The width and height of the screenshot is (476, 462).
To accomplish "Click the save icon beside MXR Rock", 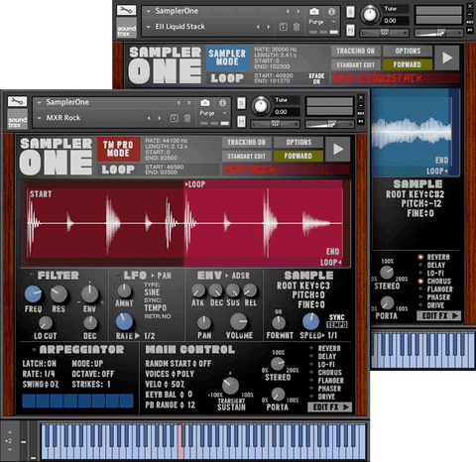I will point(175,118).
